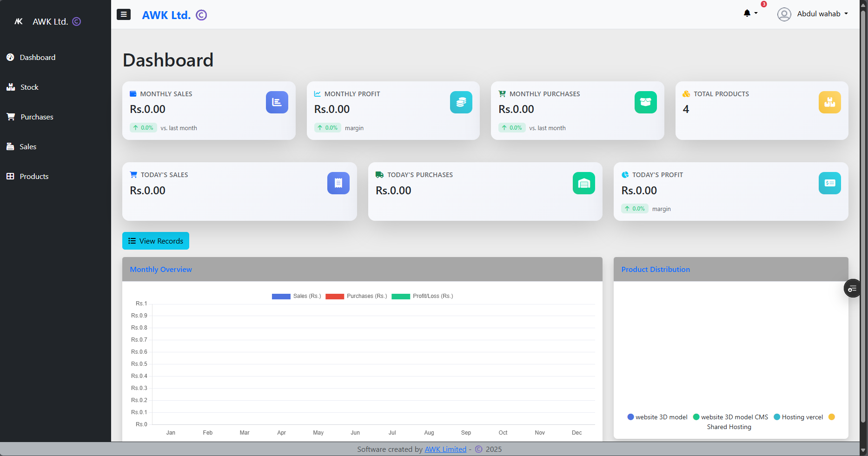Click the red notification count badge
This screenshot has height=456, width=868.
[764, 4]
